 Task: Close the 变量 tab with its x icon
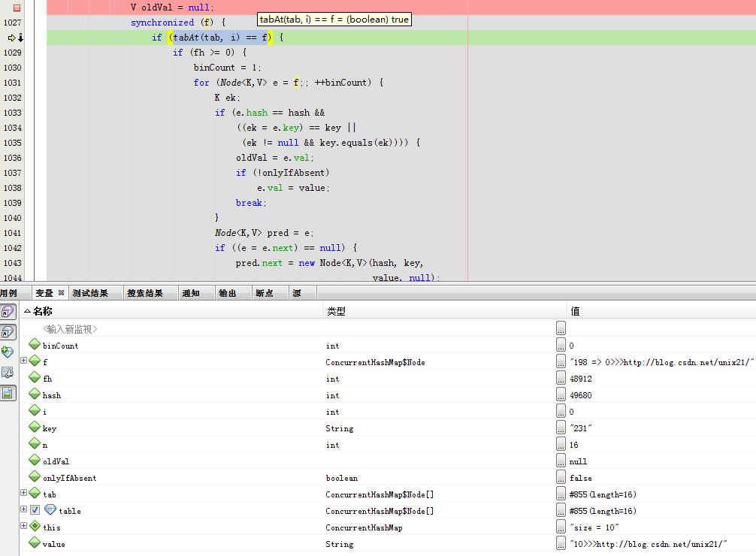click(x=61, y=293)
